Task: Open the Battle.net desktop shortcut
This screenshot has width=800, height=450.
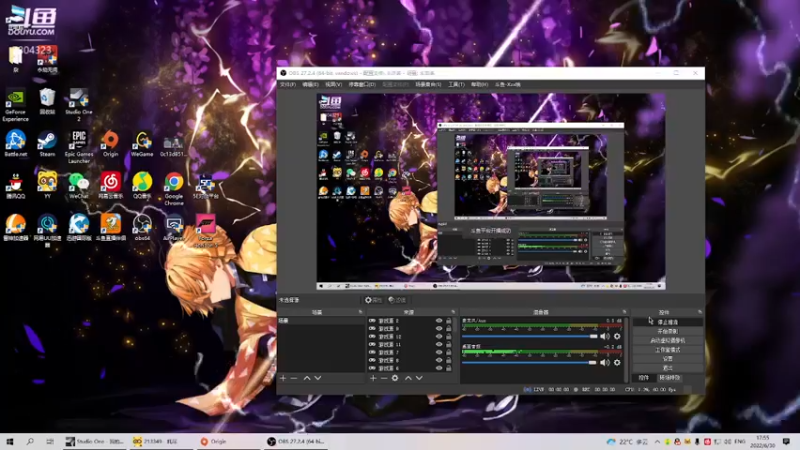Action: 15,143
